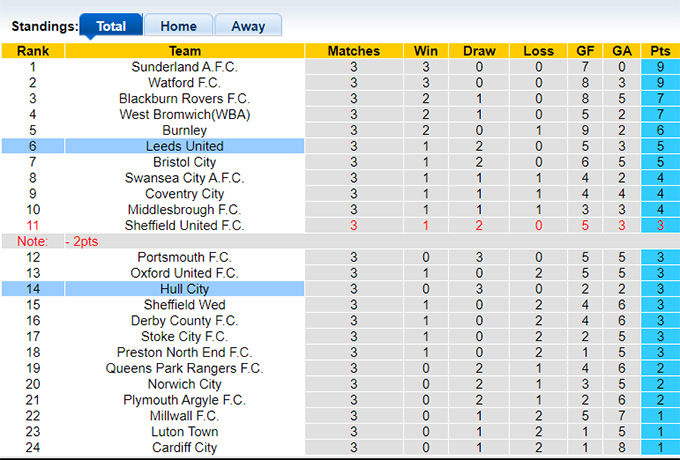
Task: Click the Rank column header
Action: pyautogui.click(x=33, y=51)
